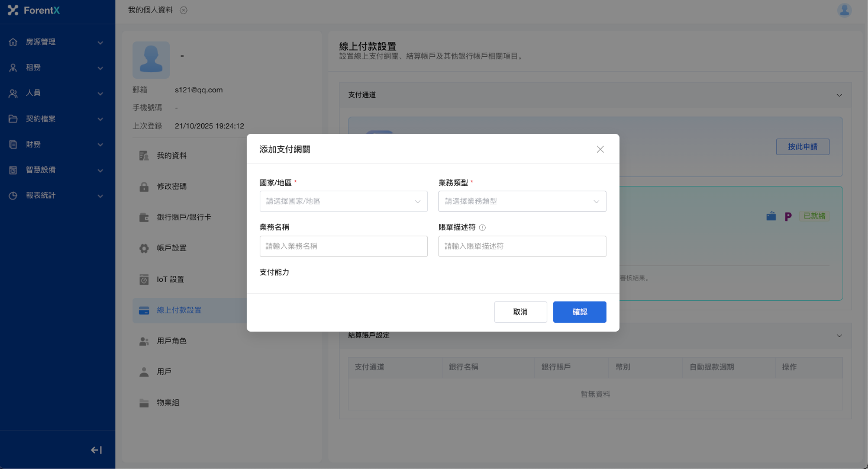Image resolution: width=868 pixels, height=469 pixels.
Task: Click the 按此申請 button
Action: [802, 147]
